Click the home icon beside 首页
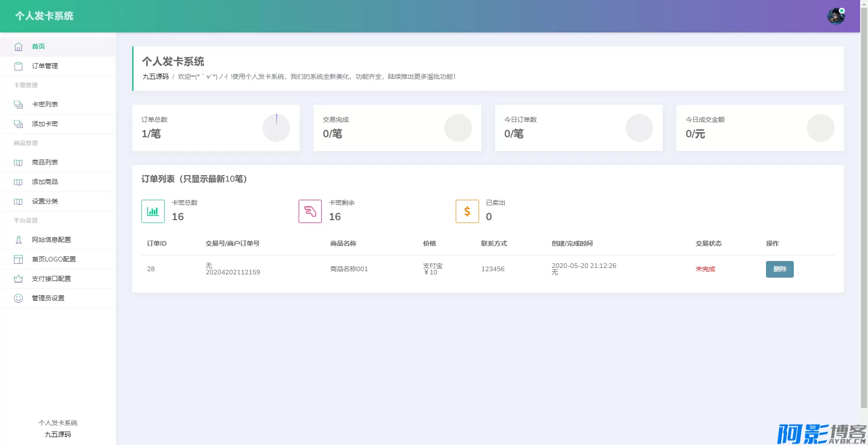The width and height of the screenshot is (868, 445). click(18, 47)
